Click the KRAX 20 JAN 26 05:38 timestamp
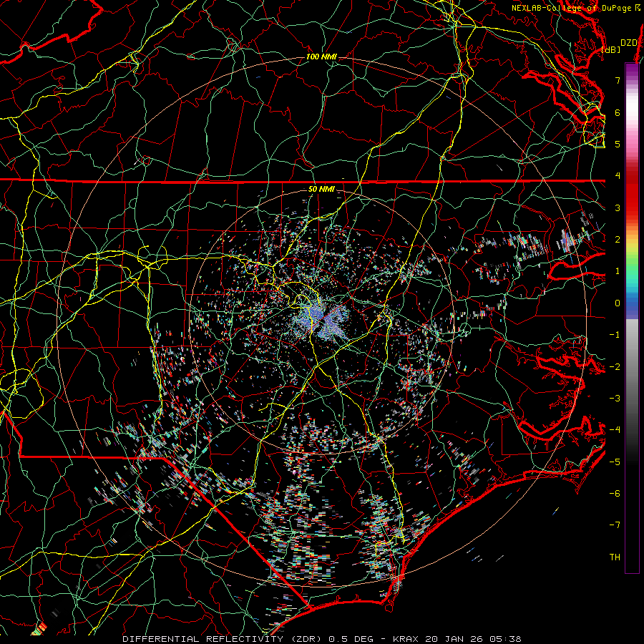The height and width of the screenshot is (644, 644). coord(457,639)
